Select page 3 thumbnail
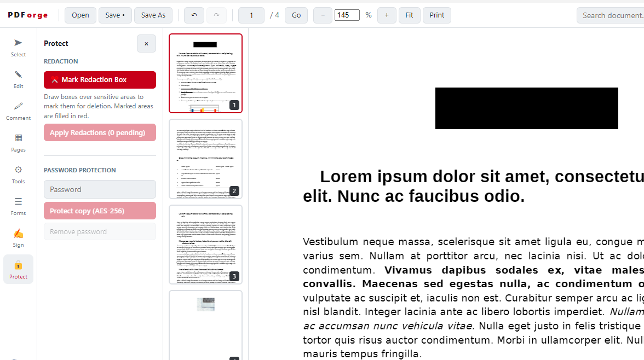The height and width of the screenshot is (360, 644). [205, 244]
